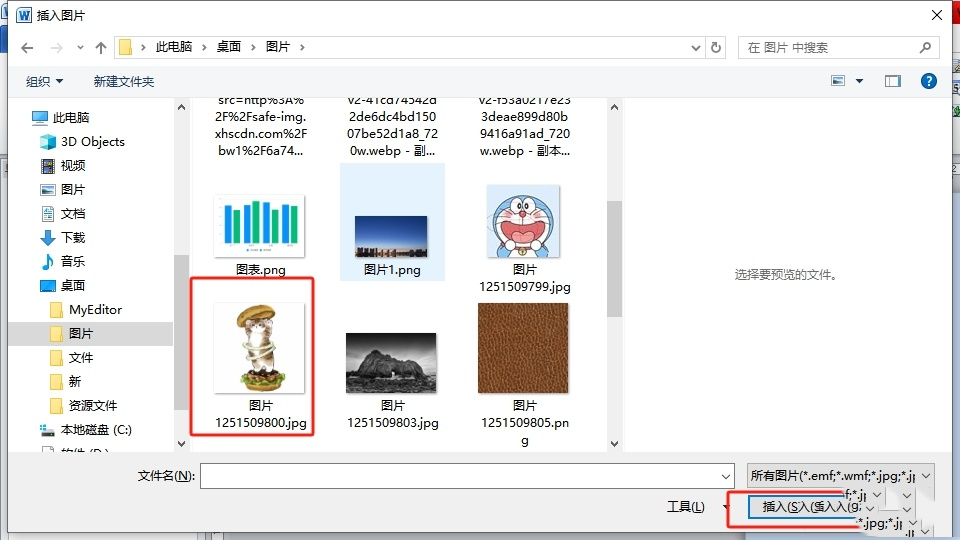Select 本地磁盘 (C:) drive
This screenshot has height=540, width=960.
point(86,430)
